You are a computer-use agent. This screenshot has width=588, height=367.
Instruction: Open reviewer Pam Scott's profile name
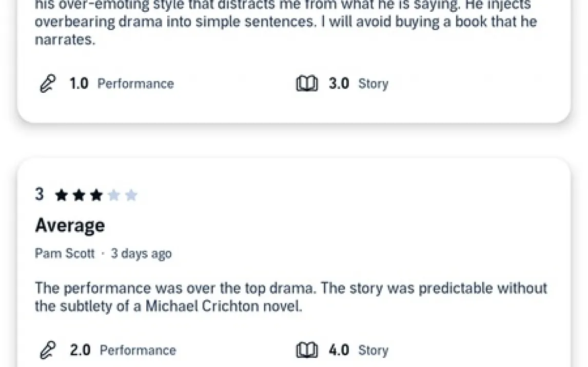click(65, 254)
